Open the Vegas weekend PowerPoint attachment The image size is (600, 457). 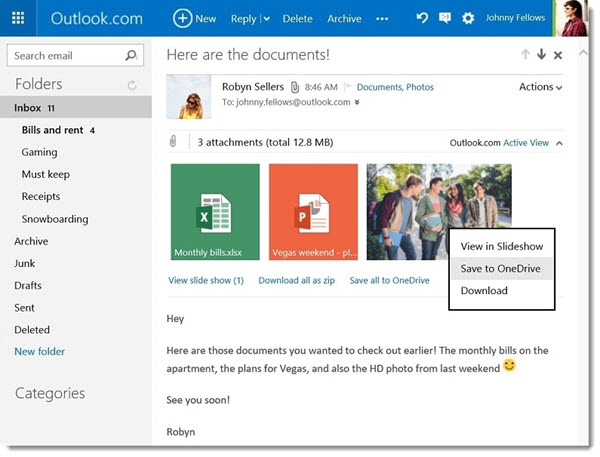tap(313, 212)
